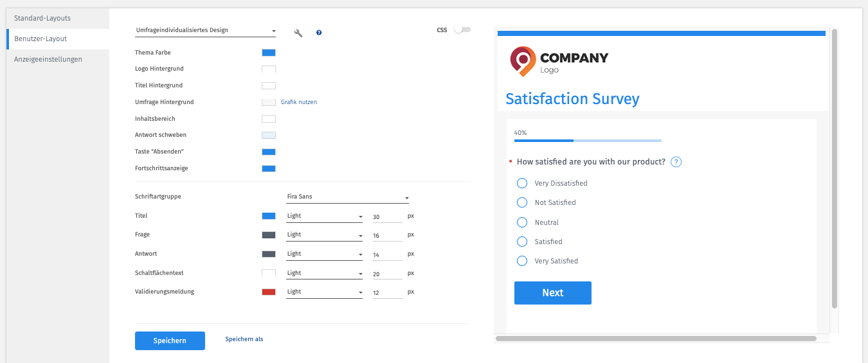
Task: Open the Anzeigeeinstellungen tab
Action: pos(58,59)
